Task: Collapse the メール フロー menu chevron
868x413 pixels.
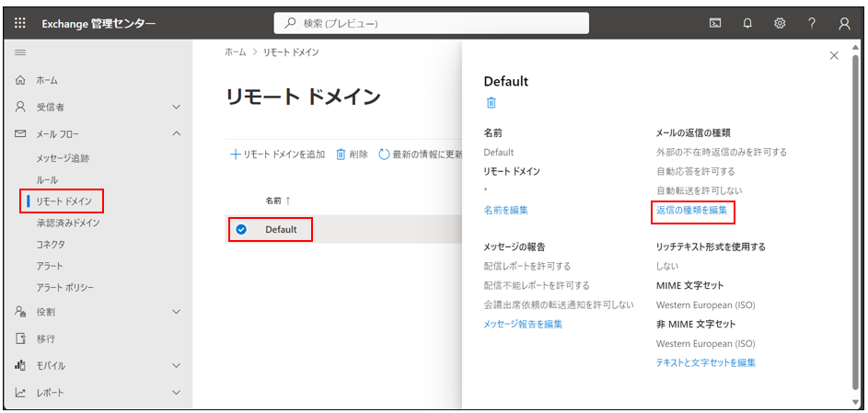Action: click(x=177, y=133)
